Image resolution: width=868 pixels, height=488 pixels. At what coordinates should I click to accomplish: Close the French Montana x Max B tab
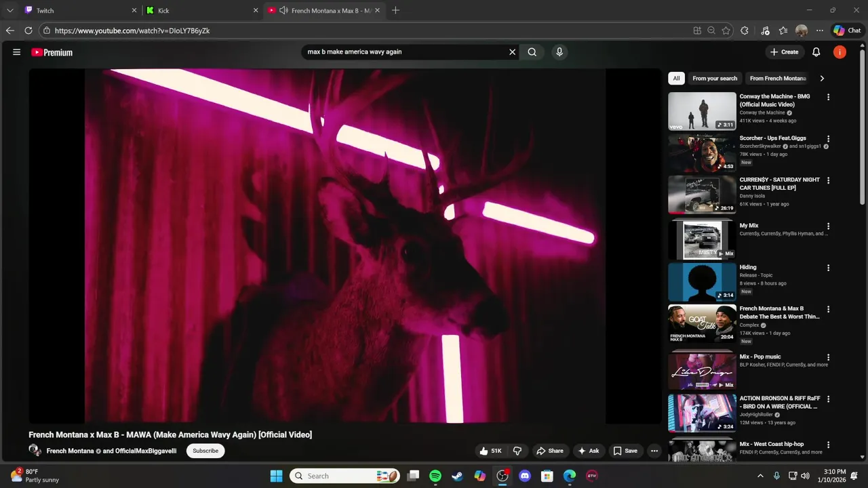(377, 10)
